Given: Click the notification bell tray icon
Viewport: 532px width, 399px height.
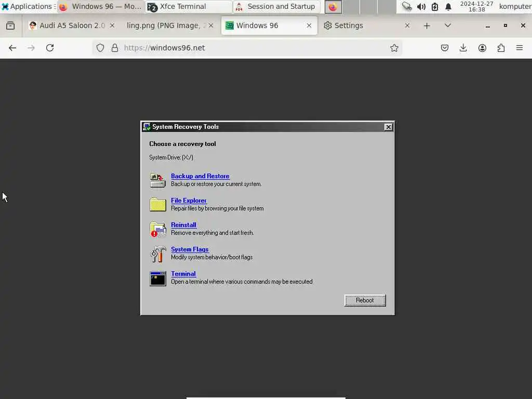Looking at the screenshot, I should pyautogui.click(x=448, y=6).
